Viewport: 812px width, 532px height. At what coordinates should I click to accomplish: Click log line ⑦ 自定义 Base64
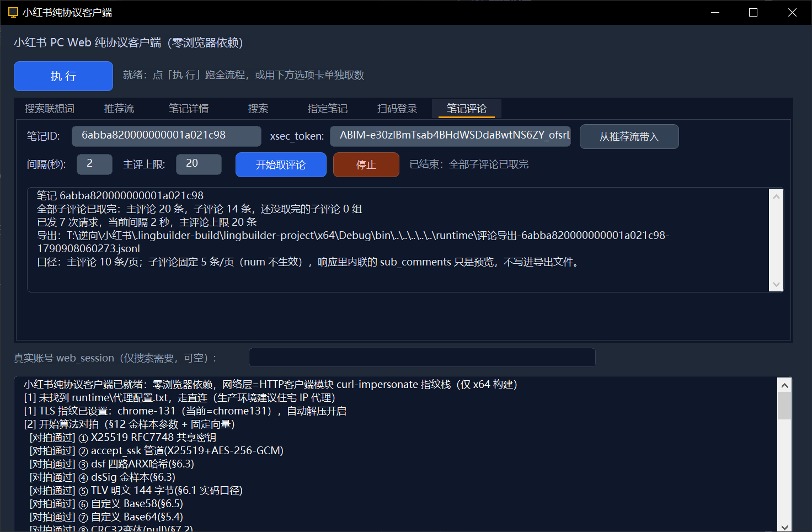(x=106, y=517)
